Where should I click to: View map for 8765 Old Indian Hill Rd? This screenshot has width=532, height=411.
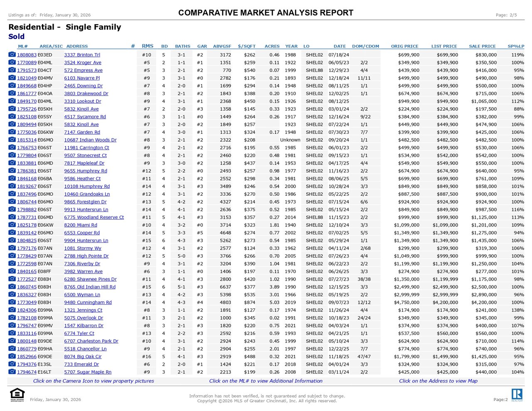pos(90,287)
